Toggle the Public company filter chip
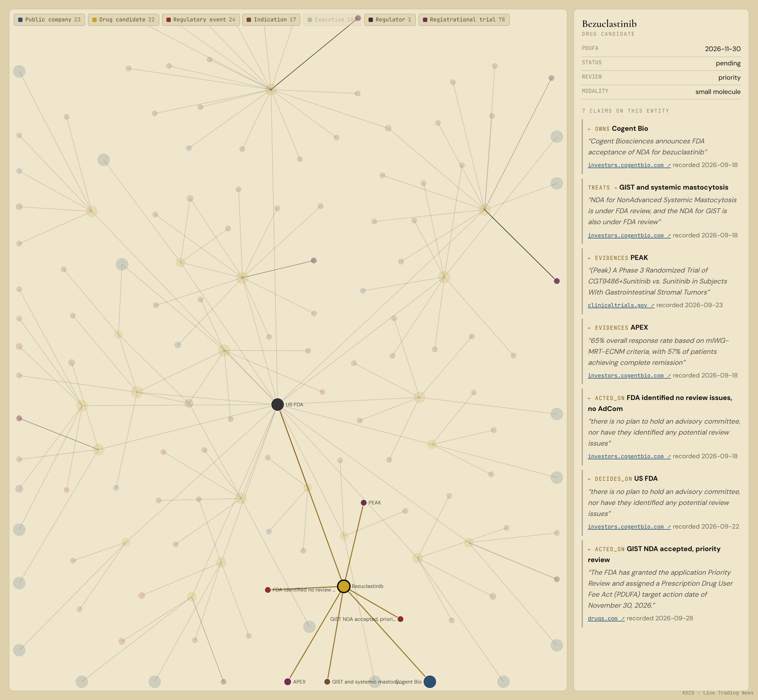The image size is (758, 700). [x=49, y=20]
